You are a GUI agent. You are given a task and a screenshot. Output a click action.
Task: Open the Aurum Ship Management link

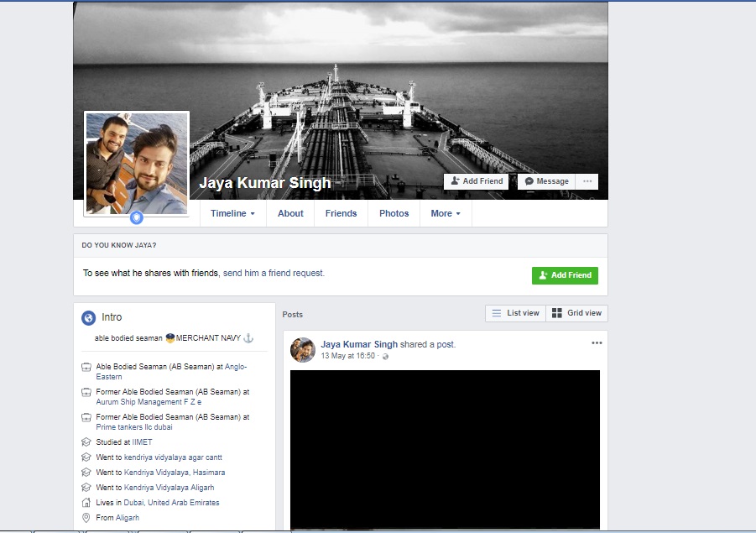tap(149, 402)
